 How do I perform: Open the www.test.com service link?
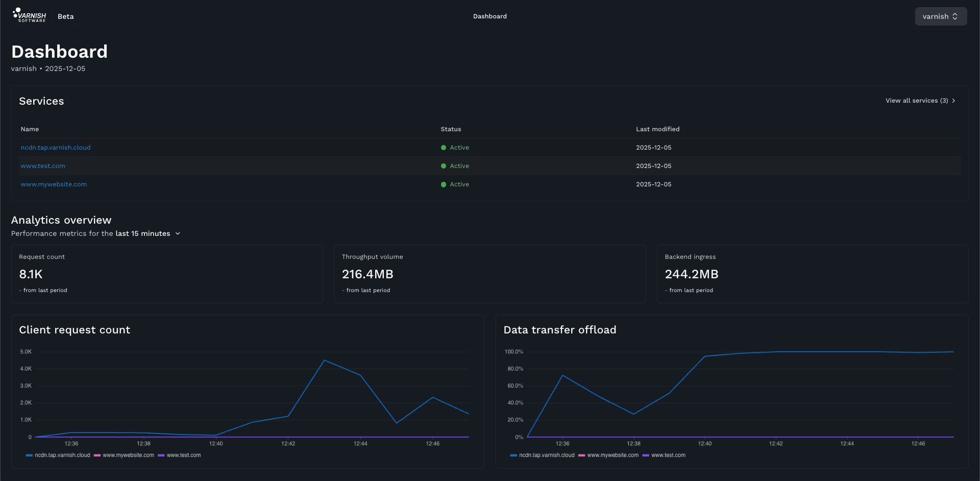pos(43,166)
